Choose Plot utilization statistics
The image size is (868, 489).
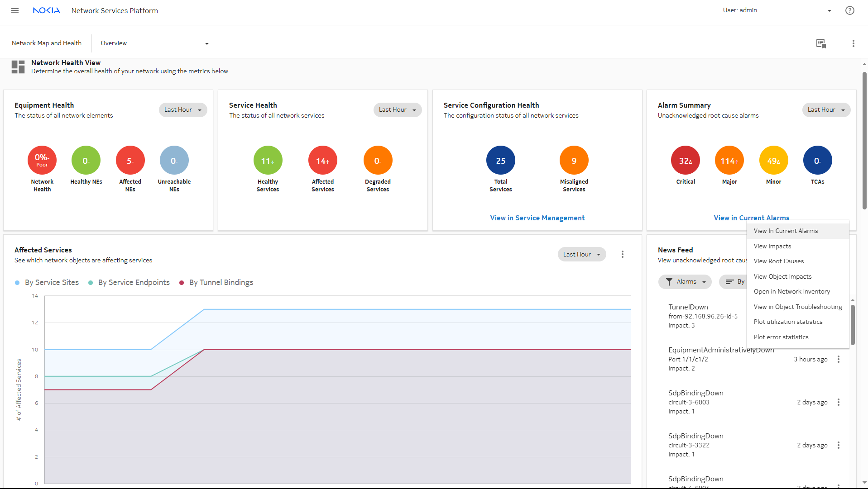[x=798, y=322]
